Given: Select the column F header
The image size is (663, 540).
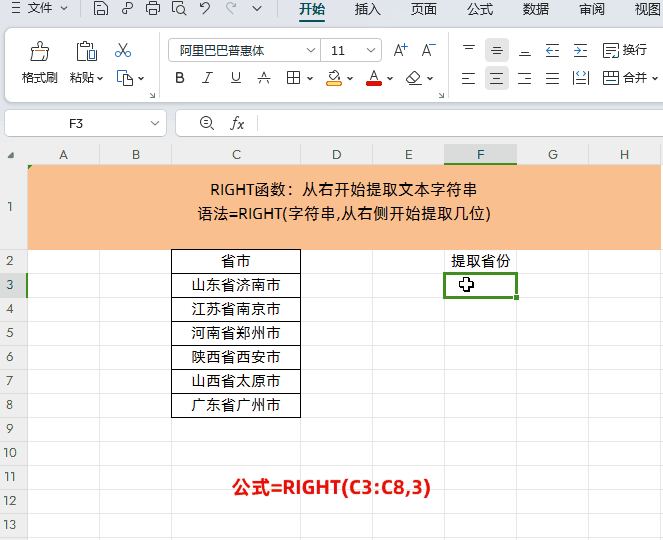Looking at the screenshot, I should [480, 155].
